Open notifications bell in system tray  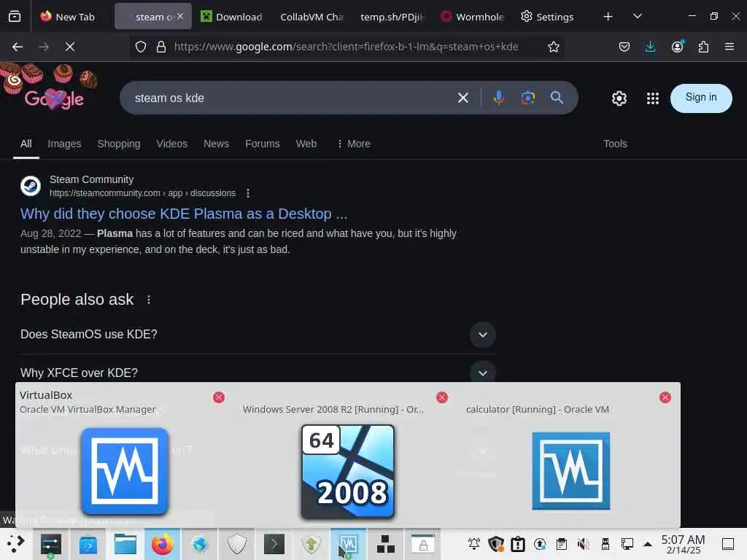click(474, 544)
